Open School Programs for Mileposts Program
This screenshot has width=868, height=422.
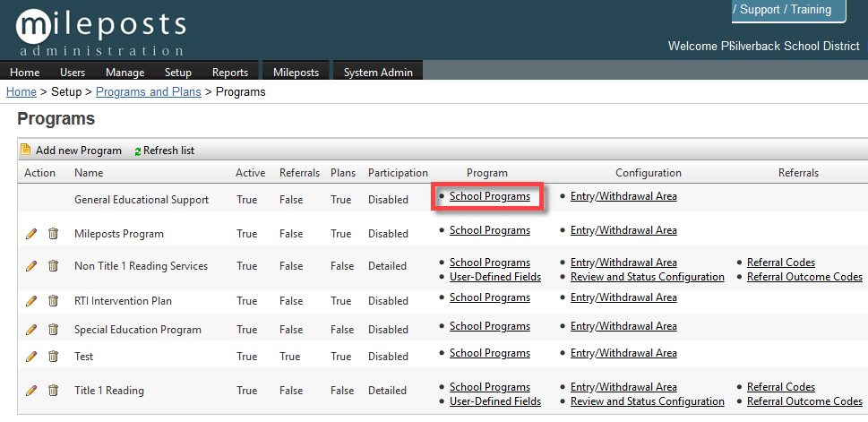[x=490, y=230]
